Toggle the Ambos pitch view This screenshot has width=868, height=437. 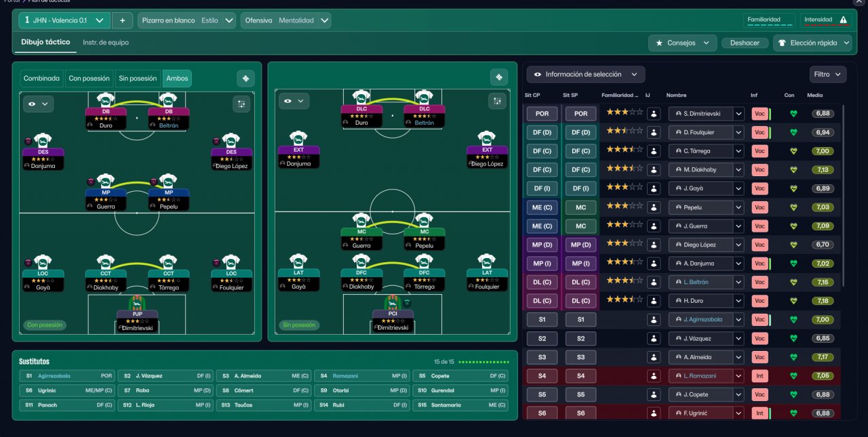tap(176, 79)
